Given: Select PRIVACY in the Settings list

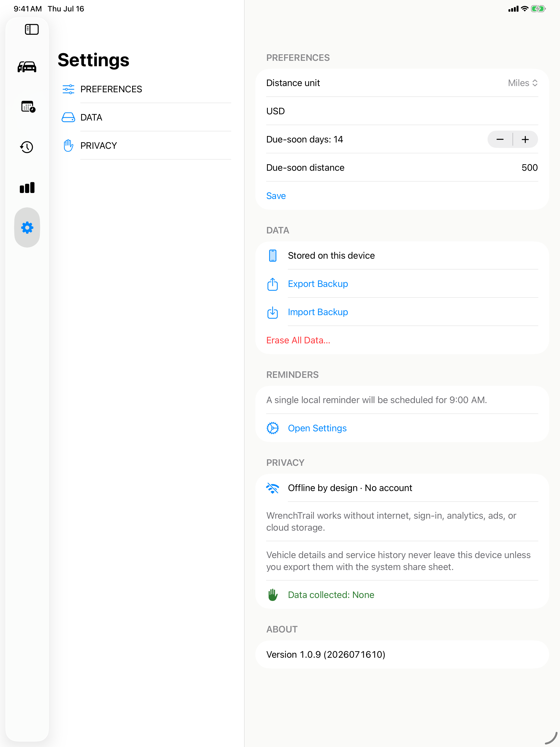Looking at the screenshot, I should pos(147,145).
